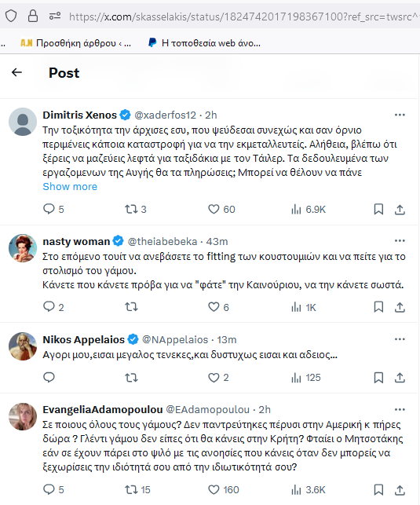The width and height of the screenshot is (420, 505).
Task: View analytics on Nikos Appelaios's reply
Action: [305, 378]
